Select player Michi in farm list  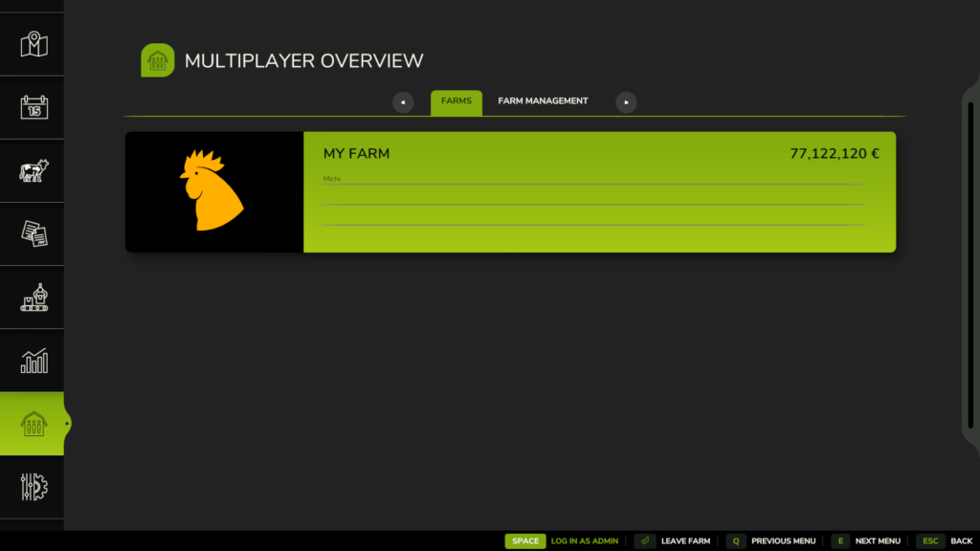coord(331,179)
